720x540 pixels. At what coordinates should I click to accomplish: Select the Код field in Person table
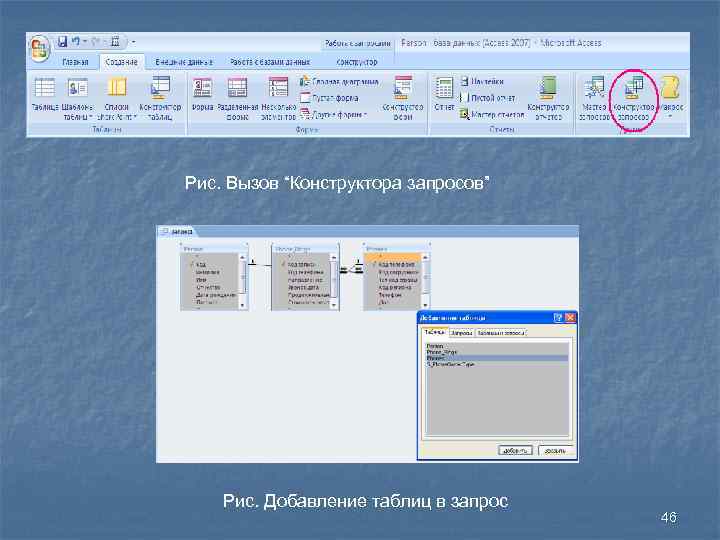click(x=201, y=265)
